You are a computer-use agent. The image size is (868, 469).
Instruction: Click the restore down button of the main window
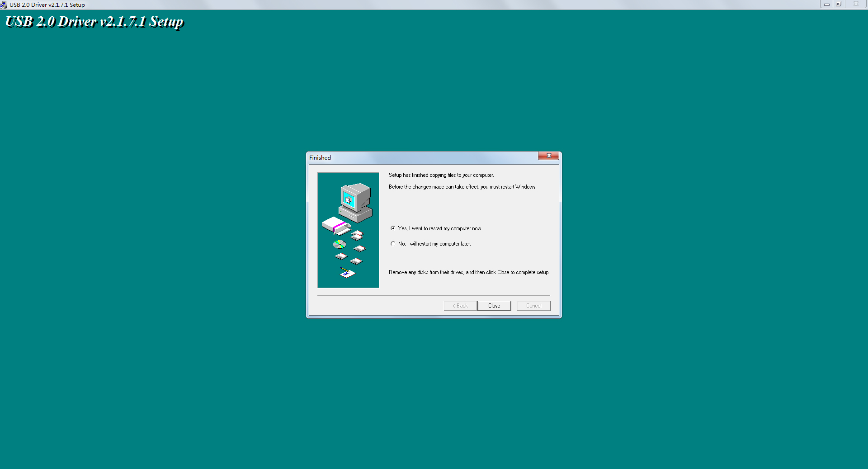point(839,4)
